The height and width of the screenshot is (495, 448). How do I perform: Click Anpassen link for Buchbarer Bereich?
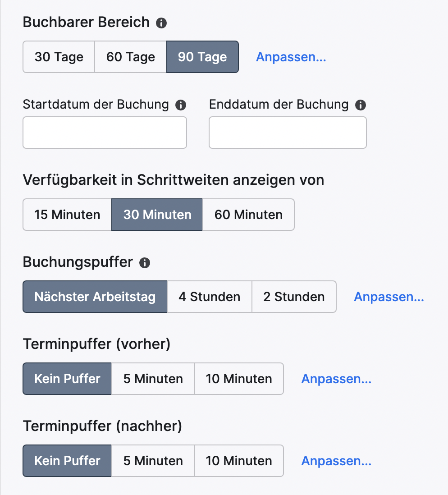point(291,57)
